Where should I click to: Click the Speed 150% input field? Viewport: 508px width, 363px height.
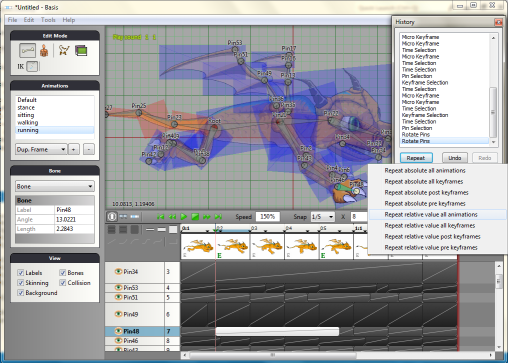(x=268, y=217)
